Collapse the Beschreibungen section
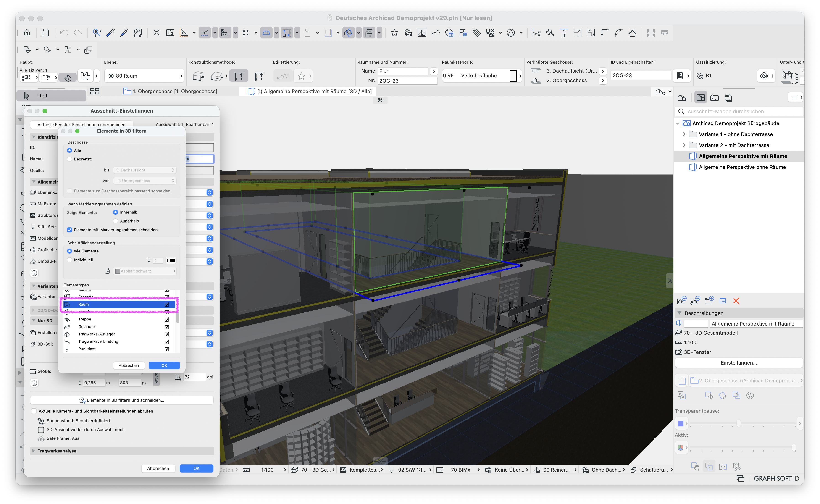 pos(679,313)
